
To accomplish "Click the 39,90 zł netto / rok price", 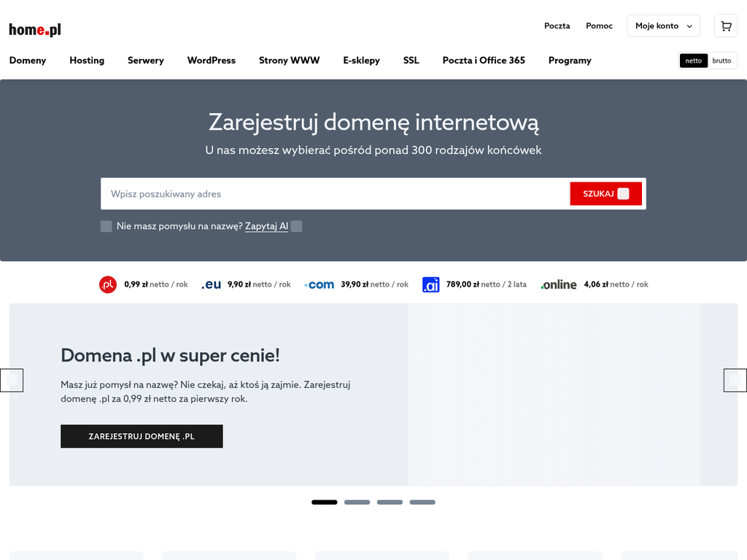I will pos(374,284).
